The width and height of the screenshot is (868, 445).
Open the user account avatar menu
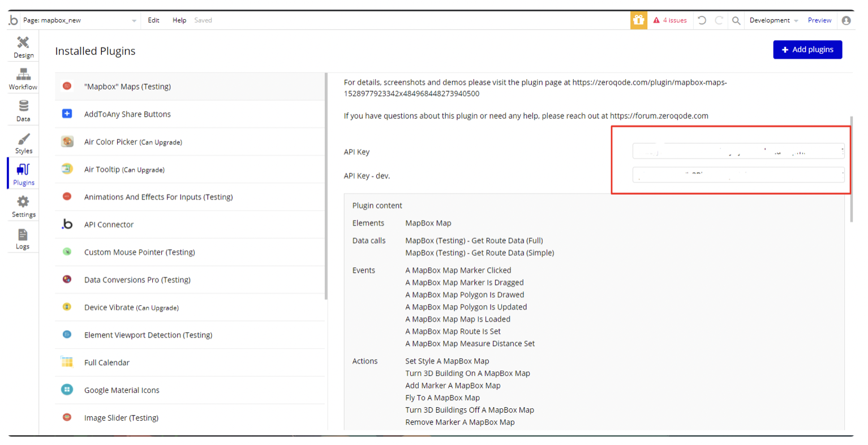846,20
